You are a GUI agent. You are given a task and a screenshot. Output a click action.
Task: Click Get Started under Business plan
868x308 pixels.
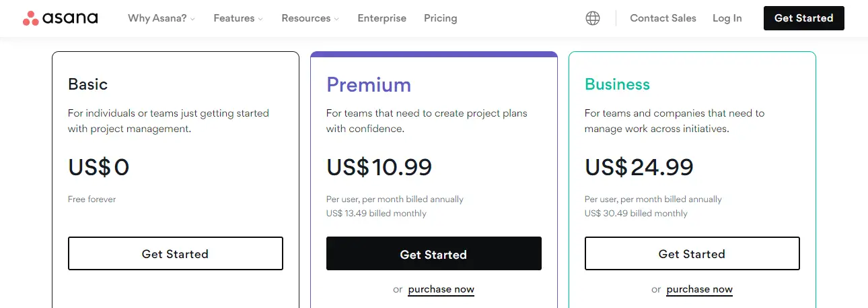pyautogui.click(x=692, y=253)
